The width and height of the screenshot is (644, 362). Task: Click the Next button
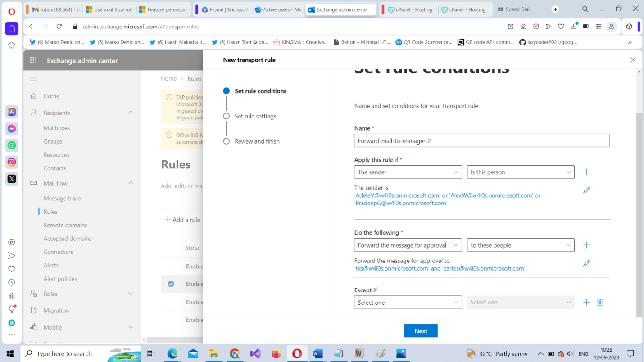(421, 331)
